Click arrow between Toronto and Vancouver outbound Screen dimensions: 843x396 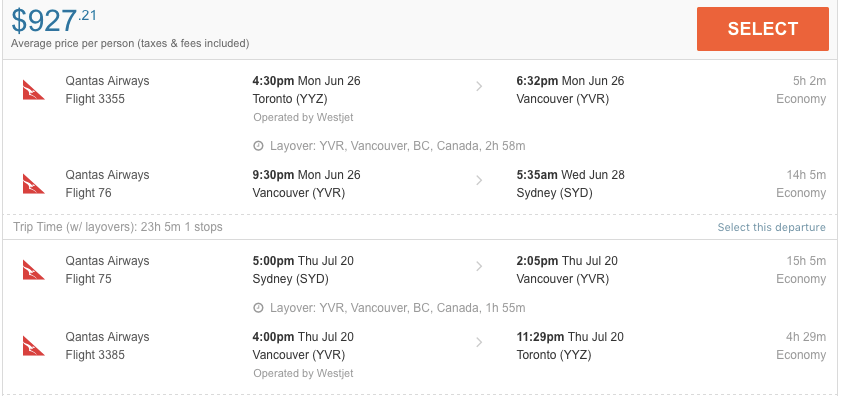(479, 87)
